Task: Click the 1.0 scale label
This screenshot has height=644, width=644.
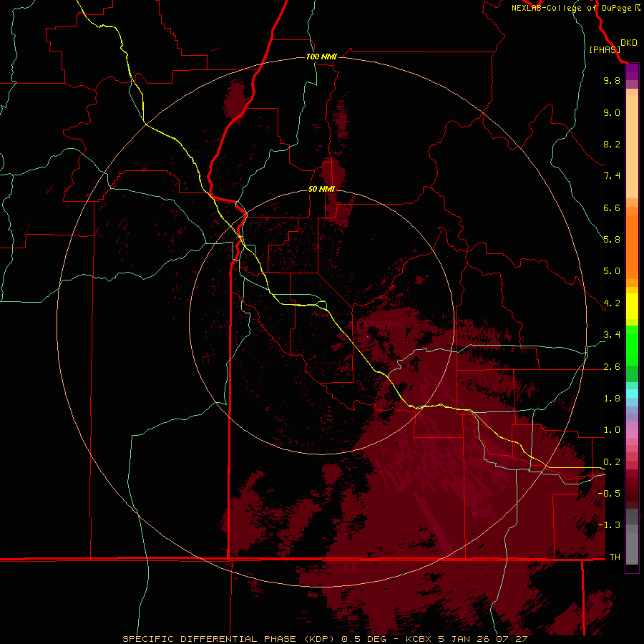Action: tap(612, 430)
